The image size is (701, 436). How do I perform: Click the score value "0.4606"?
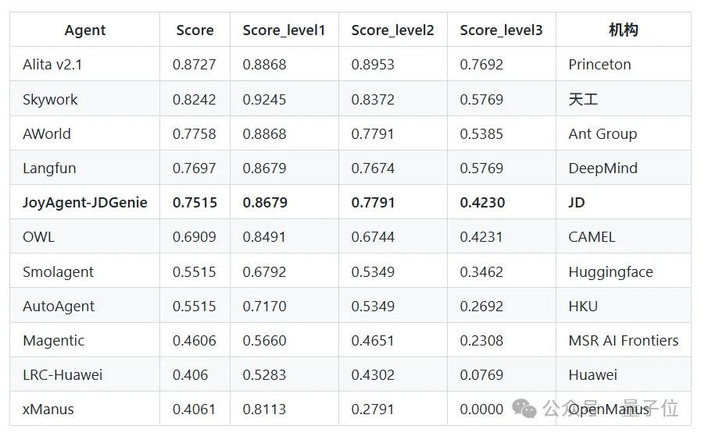(x=194, y=341)
